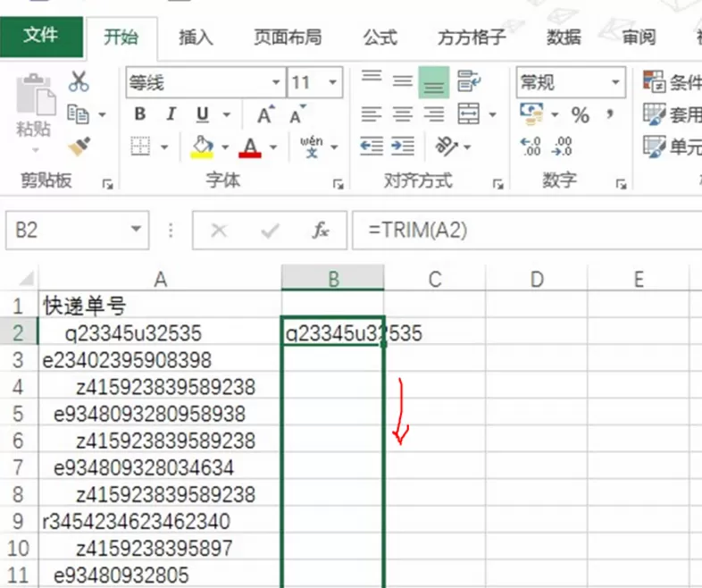Image resolution: width=702 pixels, height=588 pixels.
Task: Open the font name dropdown 等线
Action: (x=276, y=82)
